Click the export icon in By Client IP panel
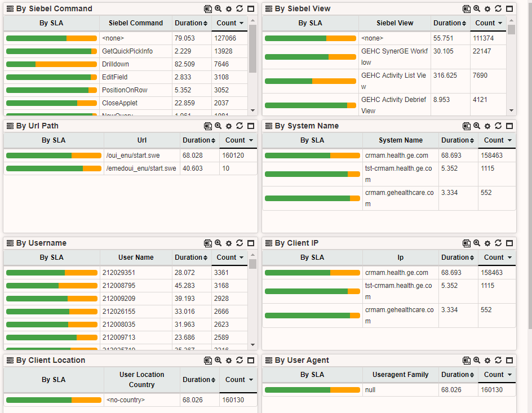 coord(466,243)
